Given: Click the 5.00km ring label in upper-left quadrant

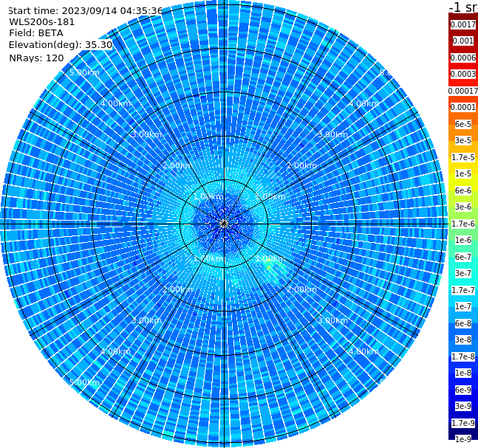Looking at the screenshot, I should tap(84, 72).
